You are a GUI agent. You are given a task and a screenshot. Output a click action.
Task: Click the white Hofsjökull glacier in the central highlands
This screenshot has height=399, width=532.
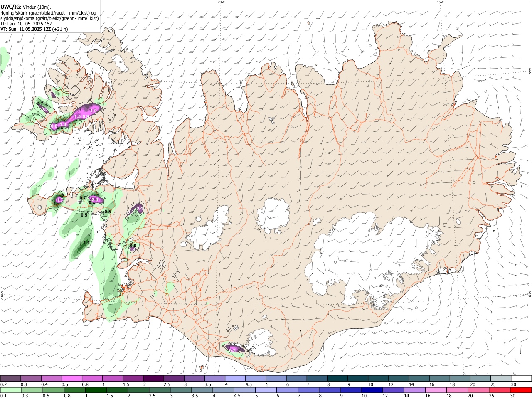pos(273,215)
